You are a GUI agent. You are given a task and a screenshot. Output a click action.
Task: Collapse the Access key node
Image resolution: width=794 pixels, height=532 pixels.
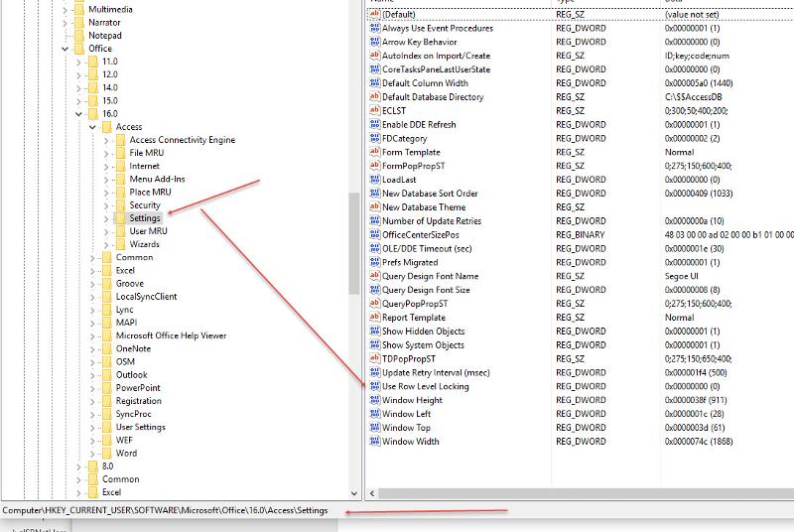pos(93,127)
